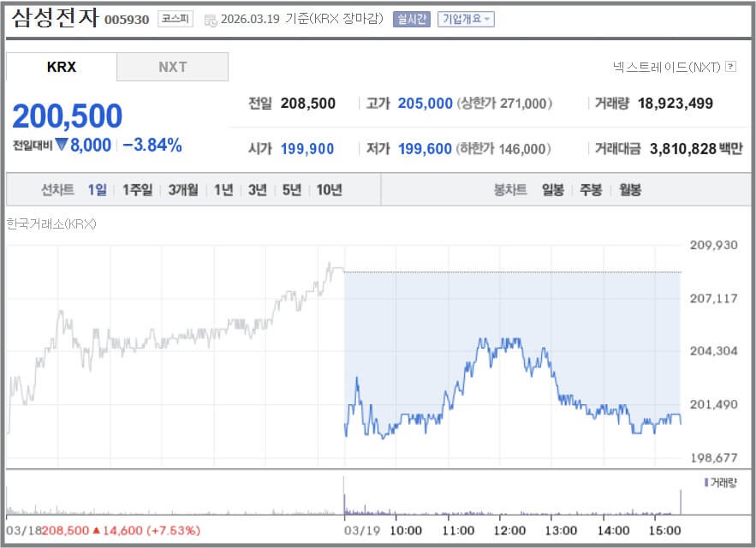Click the 전일 value 208,500
This screenshot has width=756, height=548.
[x=308, y=104]
